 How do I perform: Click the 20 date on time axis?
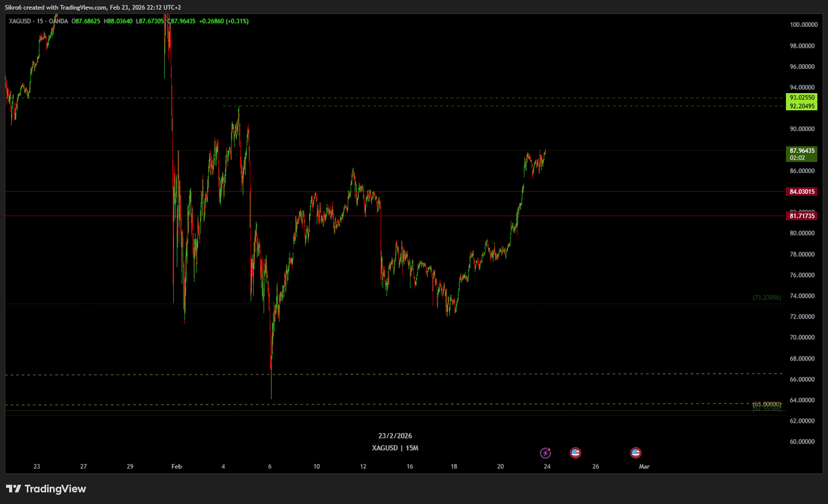click(500, 467)
